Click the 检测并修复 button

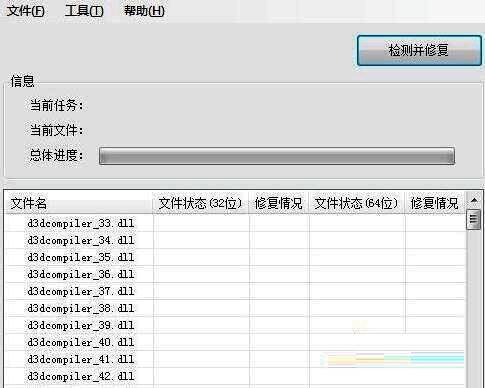pyautogui.click(x=419, y=51)
